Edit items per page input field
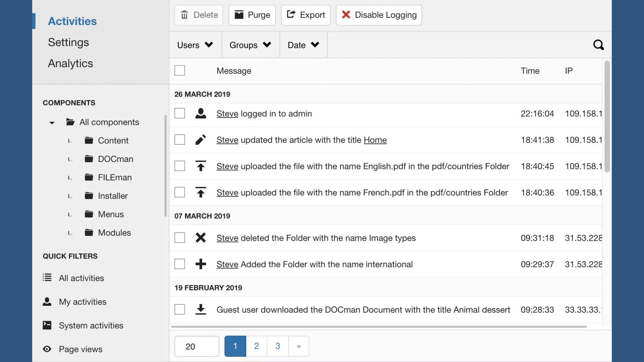644x362 pixels. [196, 346]
